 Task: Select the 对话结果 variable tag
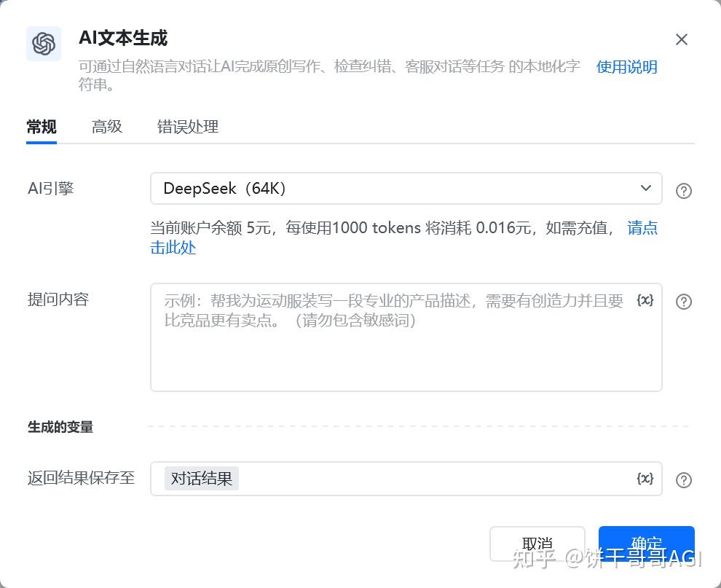202,479
